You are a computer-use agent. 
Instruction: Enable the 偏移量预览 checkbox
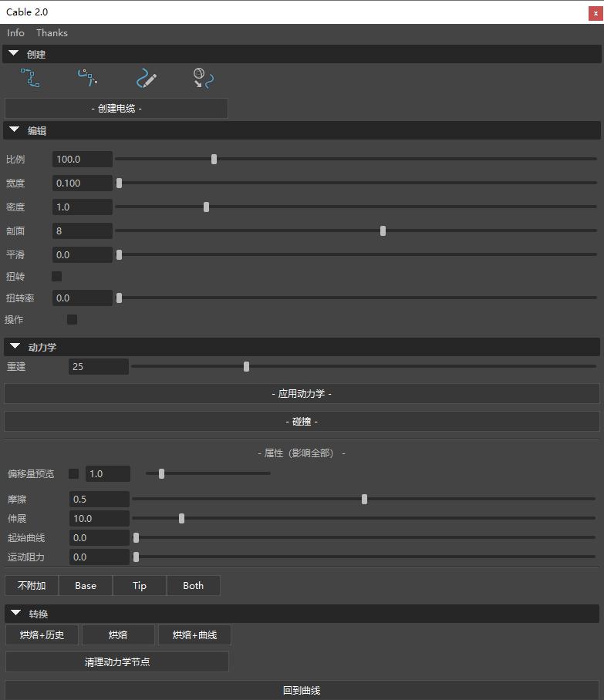coord(74,473)
